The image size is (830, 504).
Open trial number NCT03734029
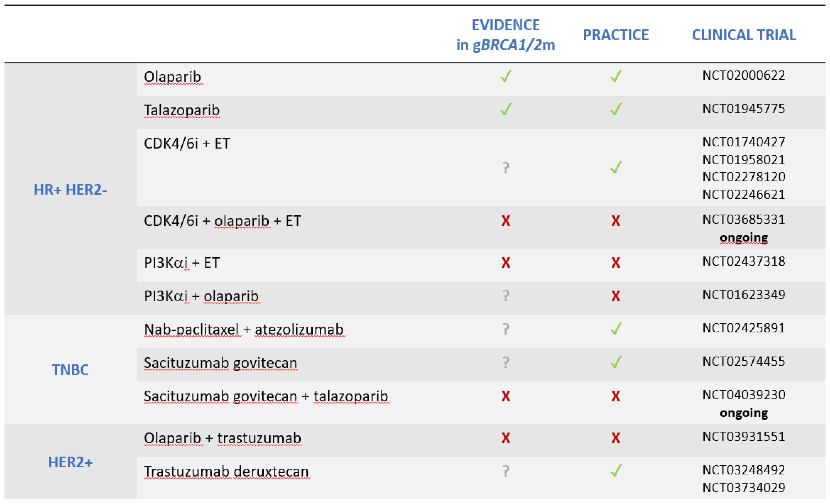tap(744, 488)
